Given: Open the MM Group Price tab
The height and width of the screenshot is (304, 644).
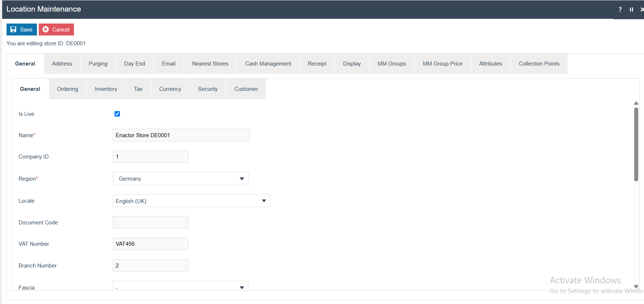Looking at the screenshot, I should [x=442, y=64].
